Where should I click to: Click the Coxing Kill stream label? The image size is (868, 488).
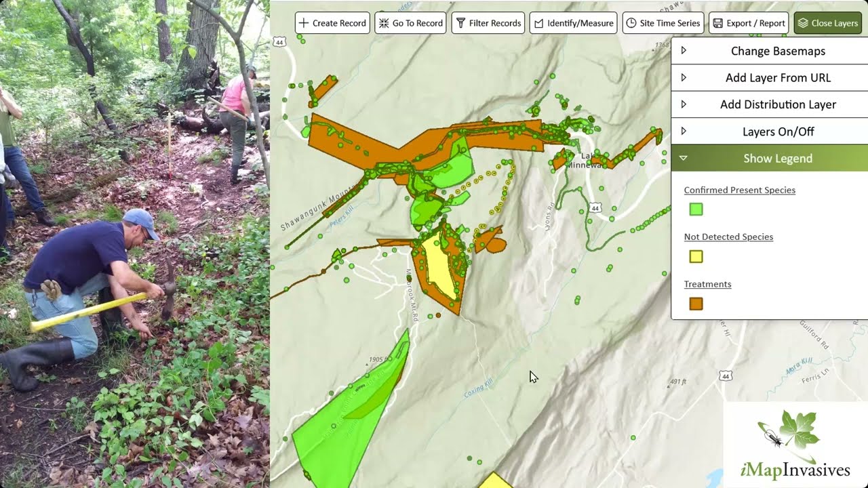click(478, 388)
